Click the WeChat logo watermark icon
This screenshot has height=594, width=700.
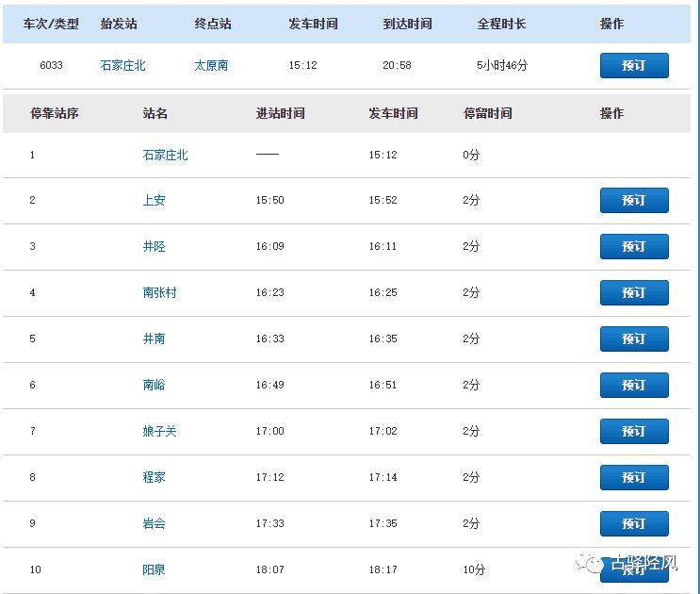click(594, 564)
